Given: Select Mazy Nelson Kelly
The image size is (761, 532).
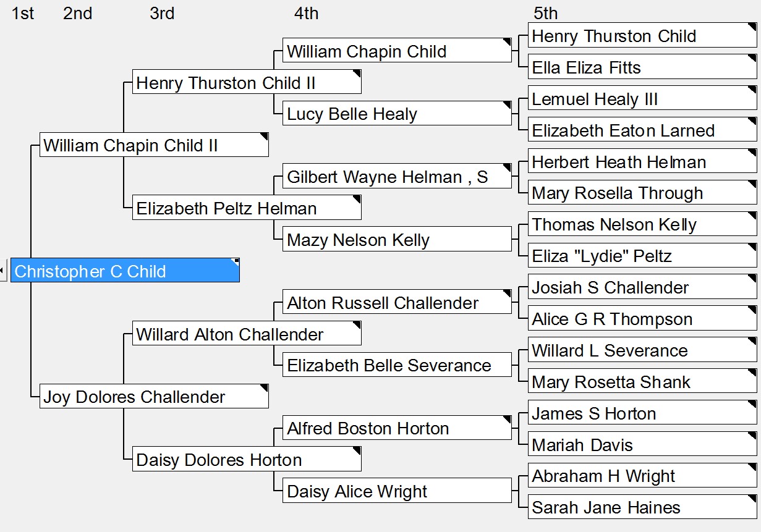Looking at the screenshot, I should click(398, 239).
